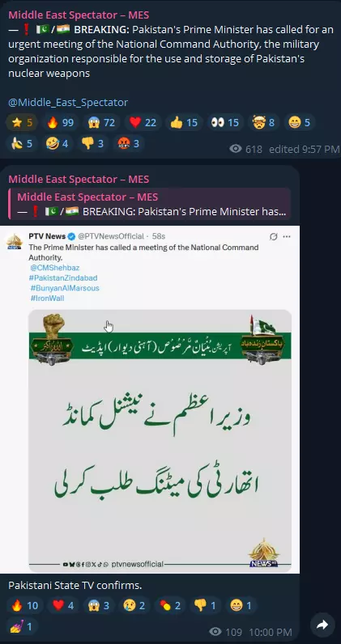Click the forward arrow share button

(x=322, y=625)
